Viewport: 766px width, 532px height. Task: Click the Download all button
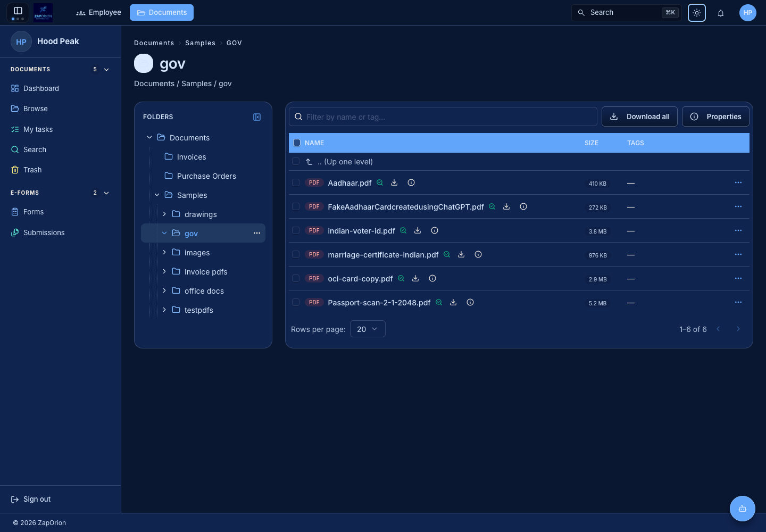click(639, 117)
